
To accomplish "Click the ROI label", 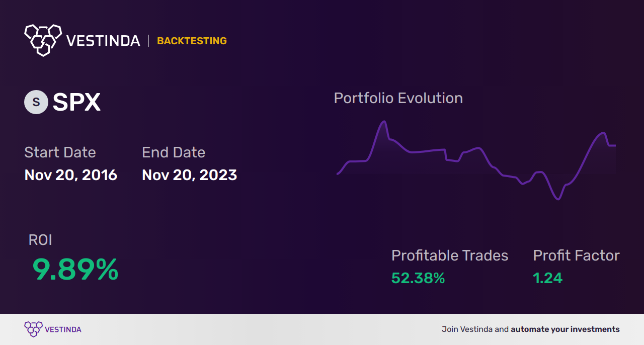I will click(40, 240).
